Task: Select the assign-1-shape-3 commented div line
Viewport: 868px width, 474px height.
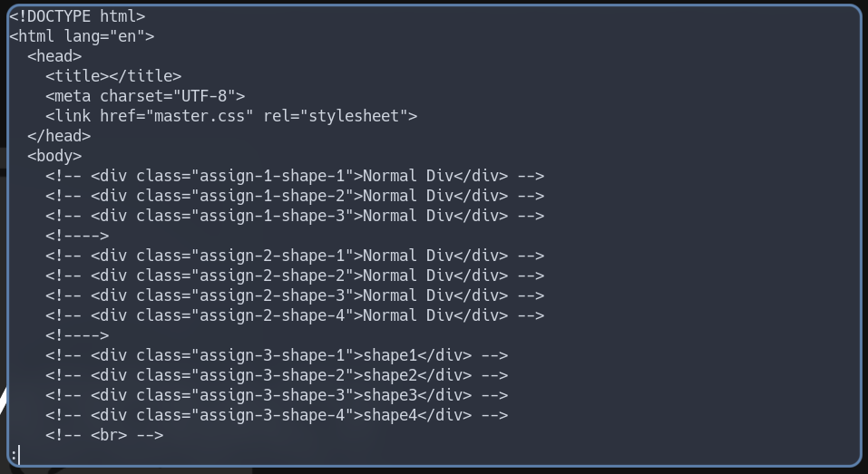Action: click(x=295, y=216)
